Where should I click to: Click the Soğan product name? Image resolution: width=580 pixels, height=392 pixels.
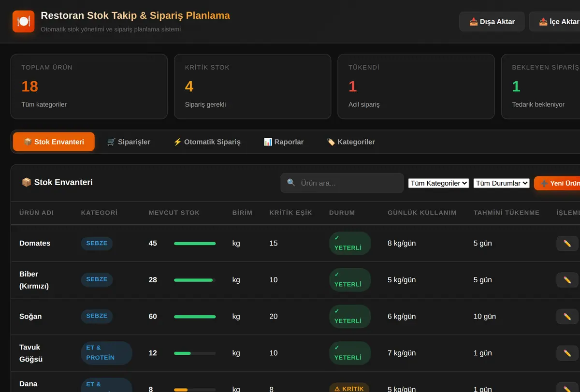[x=30, y=317]
